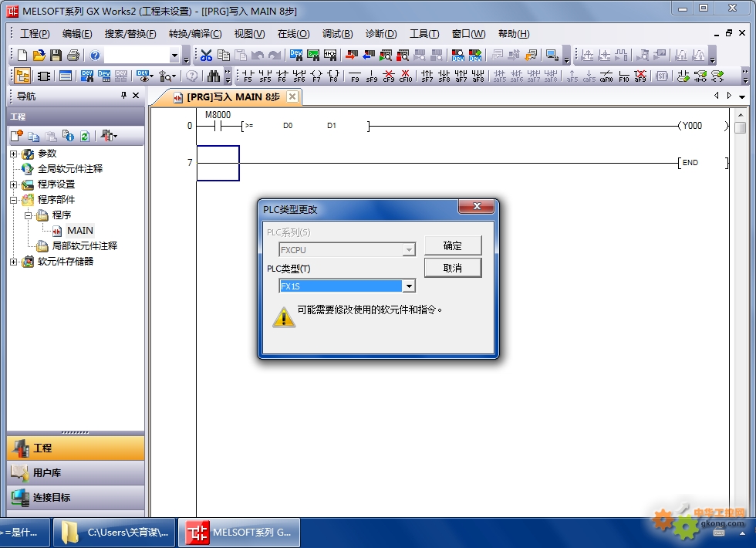
Task: Open a project with the folder icon
Action: tap(39, 56)
